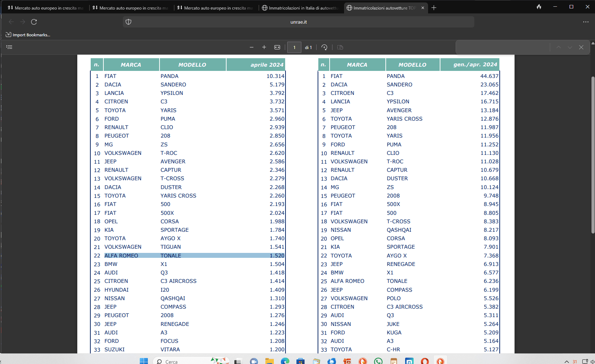The width and height of the screenshot is (595, 364).
Task: Click the VITARA model cell
Action: [170, 350]
